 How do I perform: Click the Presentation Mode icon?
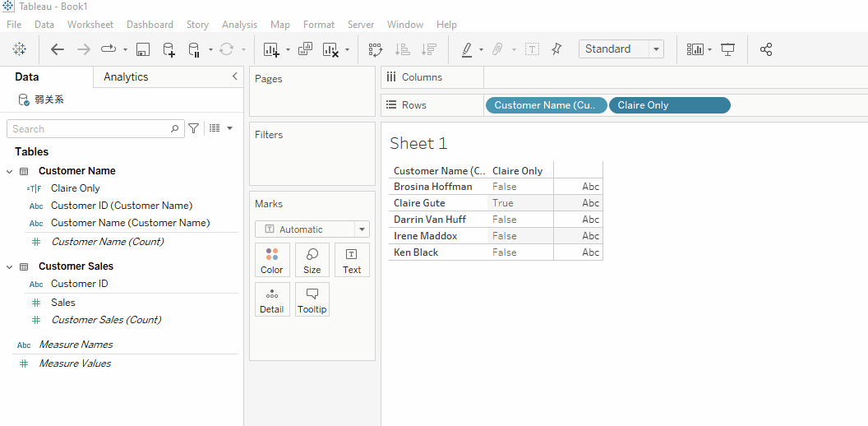[x=727, y=49]
